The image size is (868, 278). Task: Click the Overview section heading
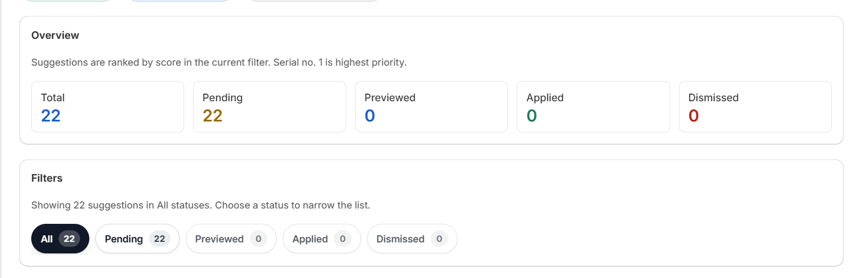(55, 35)
